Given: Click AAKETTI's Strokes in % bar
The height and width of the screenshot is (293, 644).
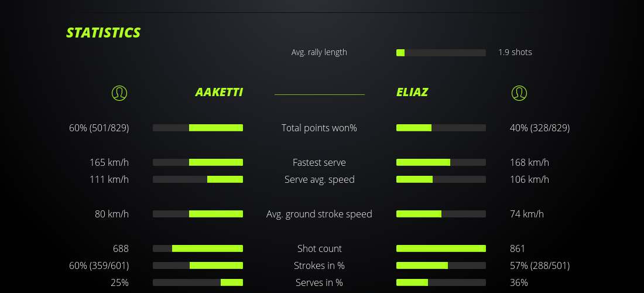Looking at the screenshot, I should pos(198,265).
